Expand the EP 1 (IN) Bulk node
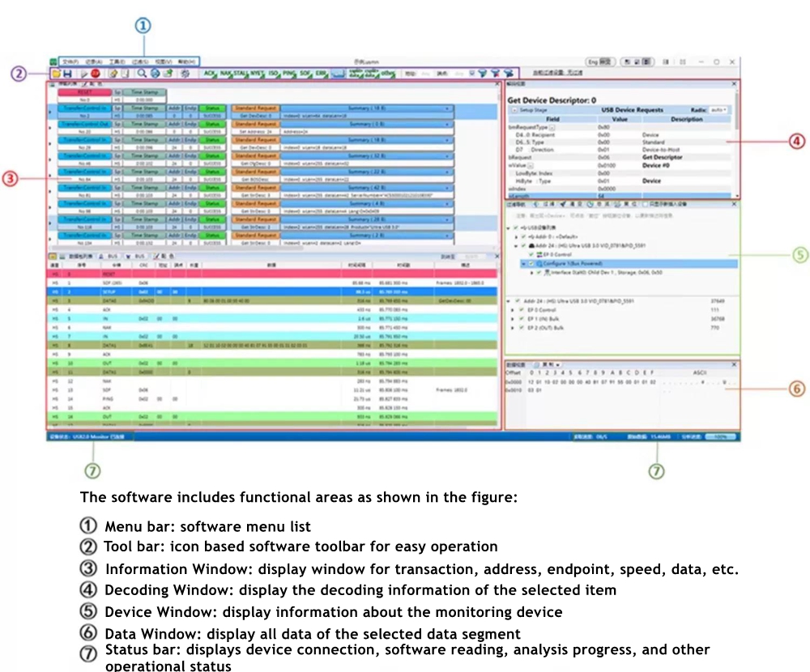810x672 pixels. pos(511,319)
